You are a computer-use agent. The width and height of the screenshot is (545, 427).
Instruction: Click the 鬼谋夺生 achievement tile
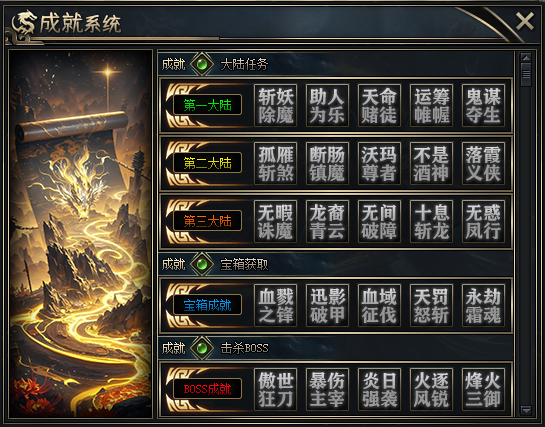coord(483,105)
